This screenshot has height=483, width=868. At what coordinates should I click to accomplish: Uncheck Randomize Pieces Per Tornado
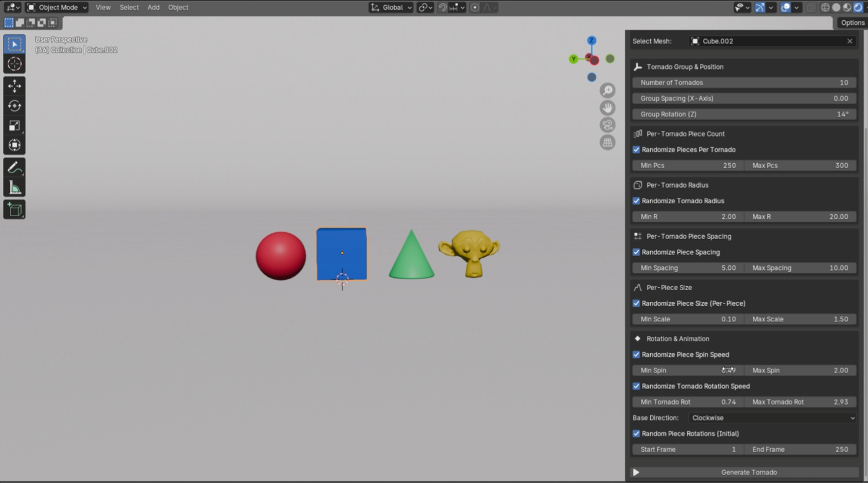[636, 149]
